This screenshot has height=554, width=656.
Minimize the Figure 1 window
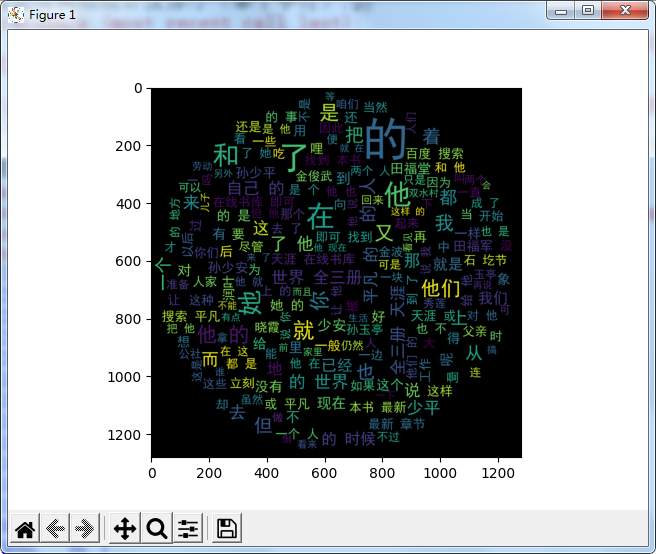coord(561,11)
